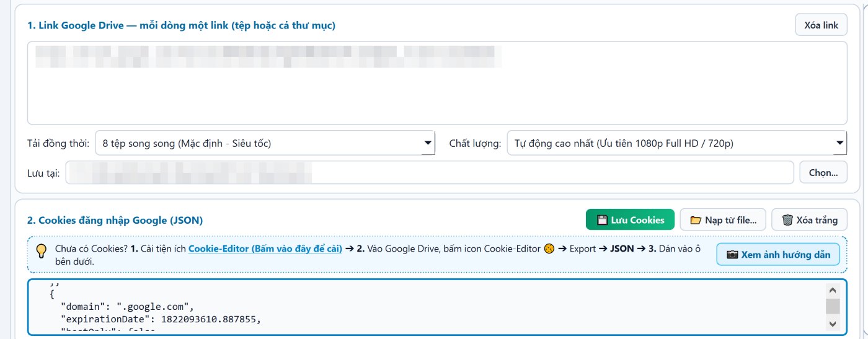Viewport: 868px width, 339px height.
Task: Open the Tải đồng thời dropdown
Action: [265, 143]
